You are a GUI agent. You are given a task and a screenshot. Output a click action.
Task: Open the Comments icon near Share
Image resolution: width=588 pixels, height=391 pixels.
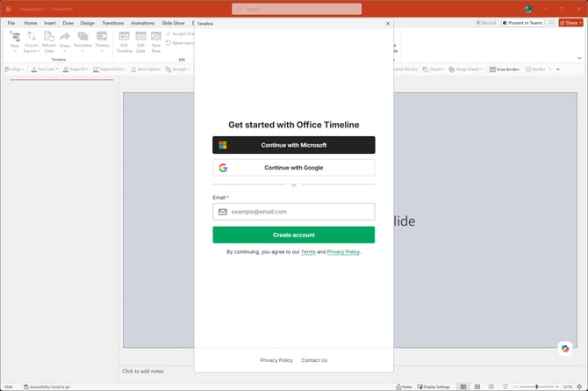point(551,23)
